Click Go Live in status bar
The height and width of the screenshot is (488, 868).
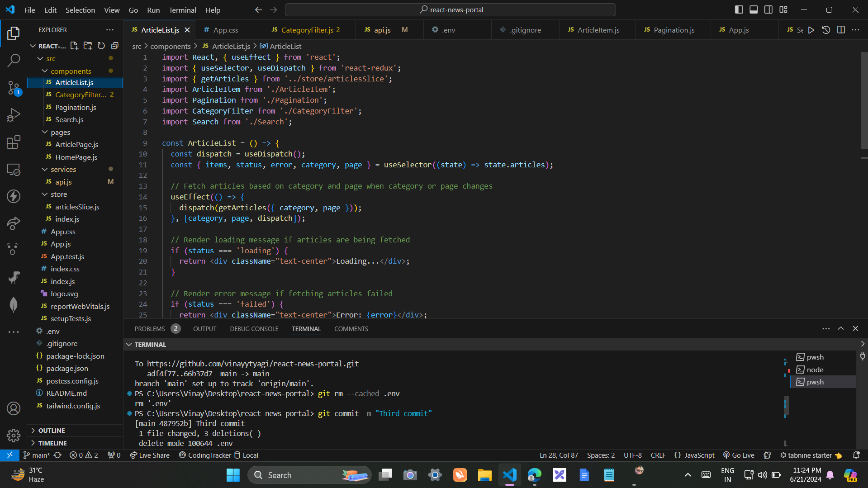(x=739, y=455)
